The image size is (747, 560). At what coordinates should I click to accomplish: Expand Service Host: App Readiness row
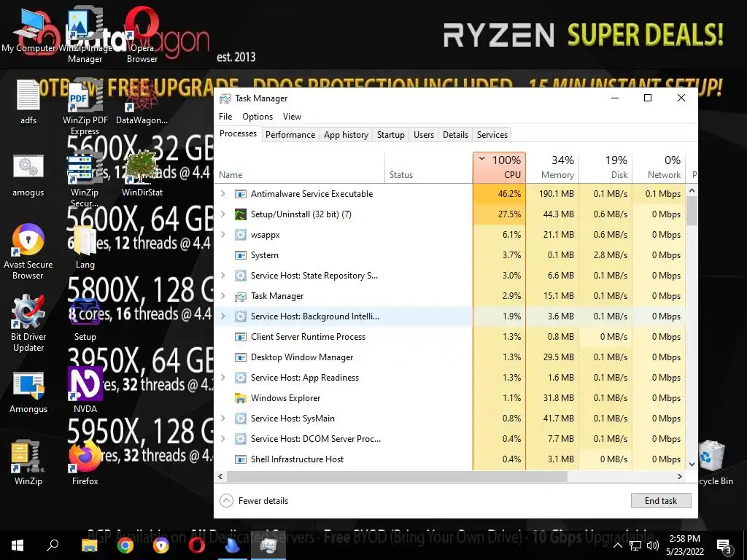[223, 378]
